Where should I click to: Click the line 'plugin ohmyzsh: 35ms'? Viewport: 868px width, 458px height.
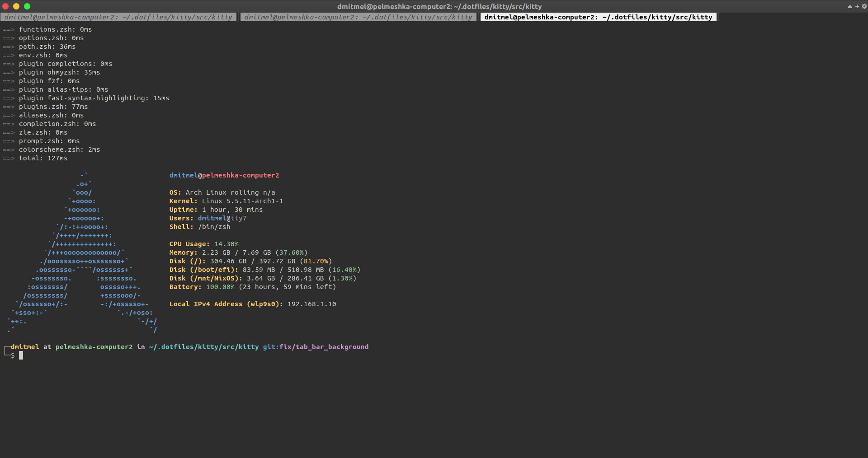click(52, 72)
